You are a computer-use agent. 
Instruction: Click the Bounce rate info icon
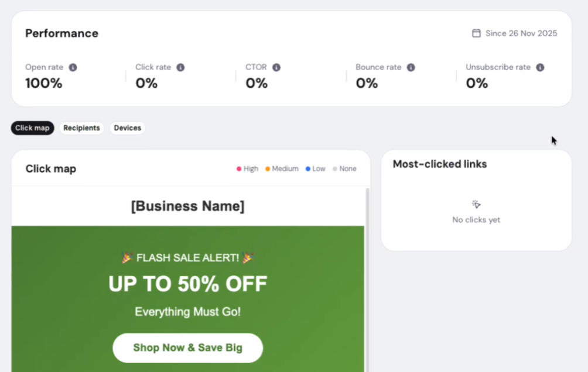(411, 67)
